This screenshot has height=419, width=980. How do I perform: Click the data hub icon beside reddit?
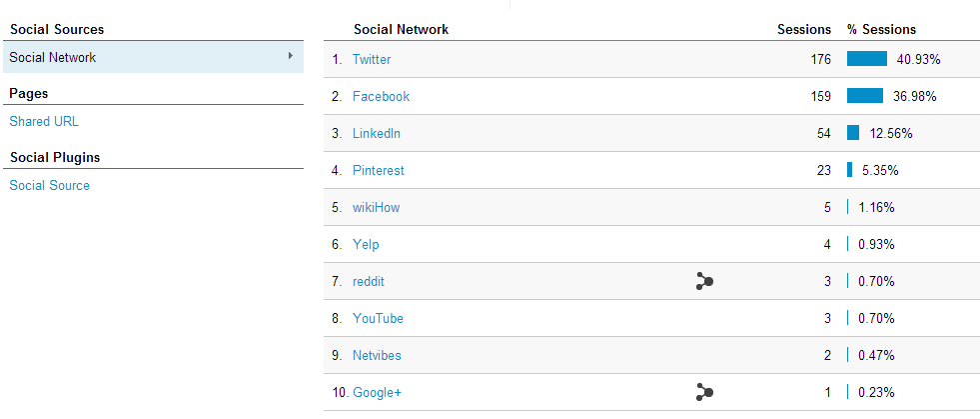[x=704, y=281]
